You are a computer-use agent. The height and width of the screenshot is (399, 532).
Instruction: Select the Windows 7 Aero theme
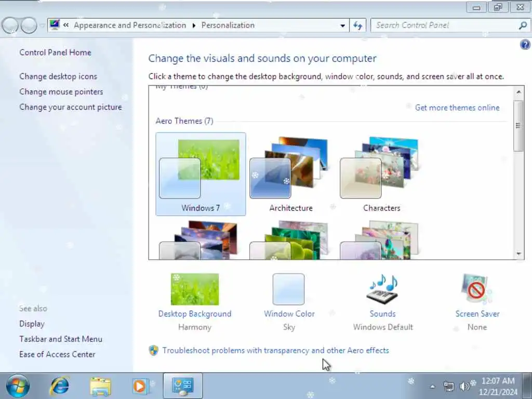[x=201, y=174]
